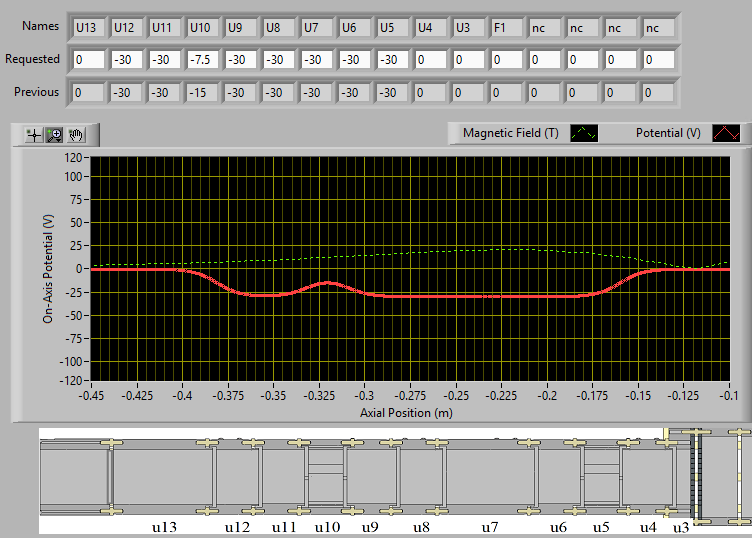Edit the Requested value under U13
Screen dimensions: 752x538
(89, 60)
